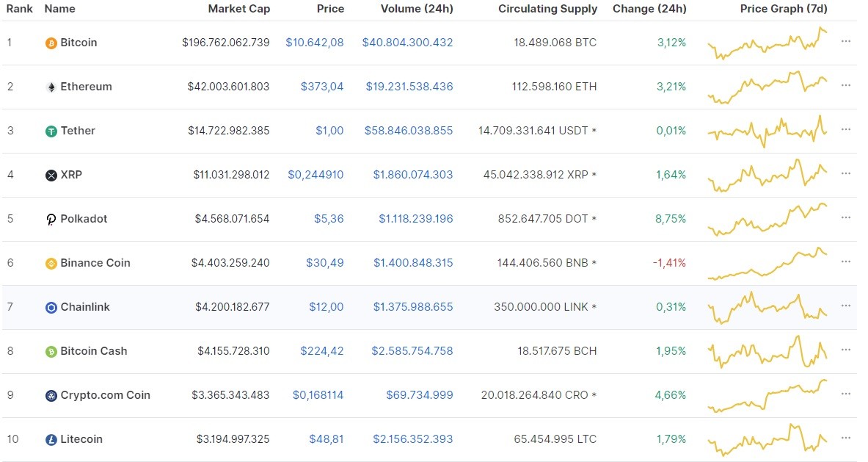The height and width of the screenshot is (462, 868).
Task: Click the Bitcoin coin logo
Action: point(50,43)
